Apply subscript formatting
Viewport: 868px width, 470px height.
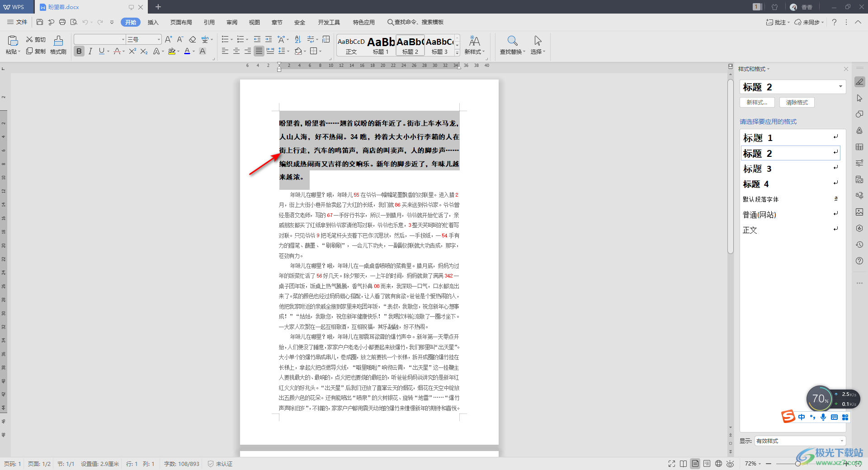[144, 51]
